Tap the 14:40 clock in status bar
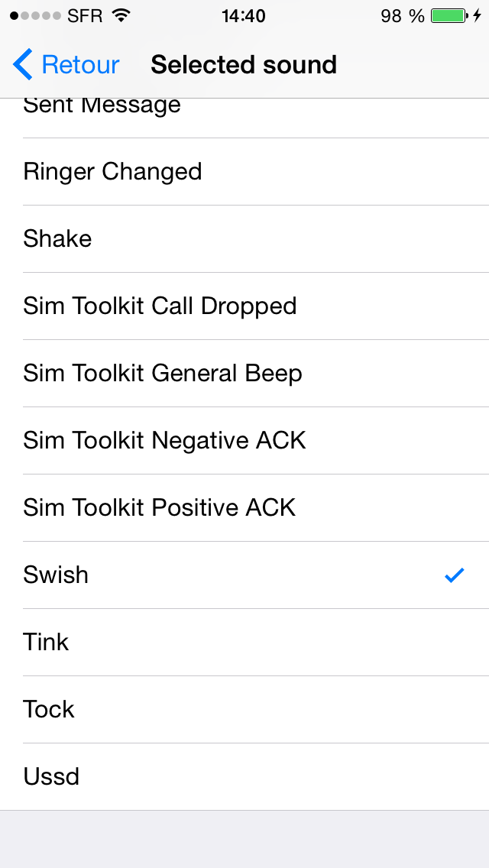 point(244,16)
